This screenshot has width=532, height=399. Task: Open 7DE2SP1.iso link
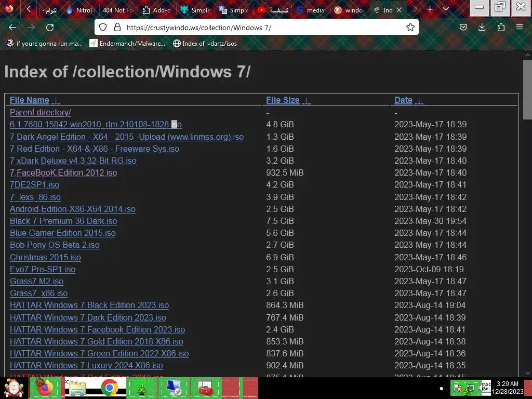tap(34, 184)
